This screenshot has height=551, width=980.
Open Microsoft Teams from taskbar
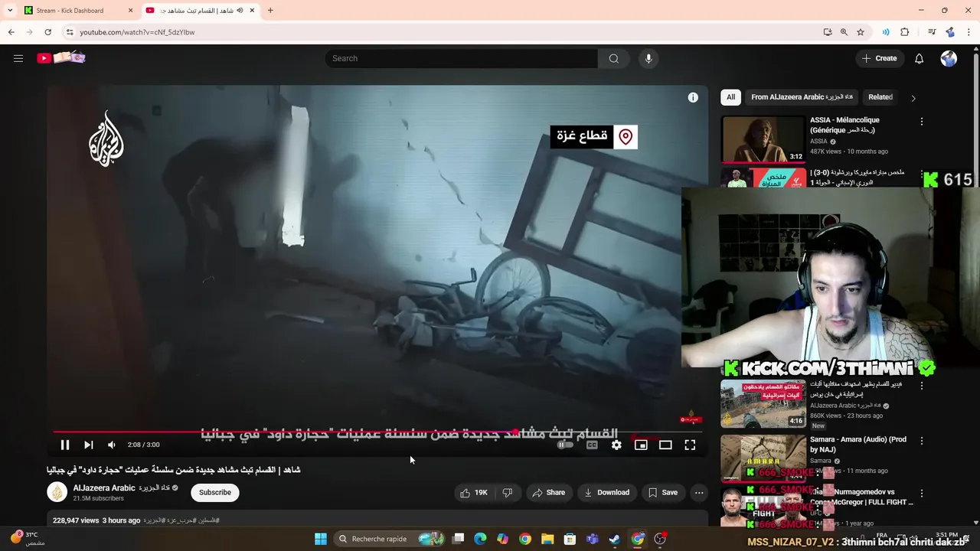point(592,539)
